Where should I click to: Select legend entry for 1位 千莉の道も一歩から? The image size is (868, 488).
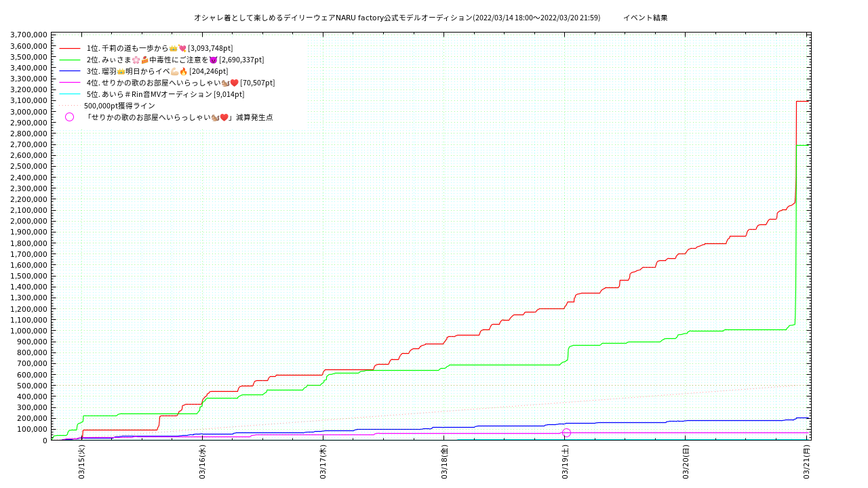click(159, 48)
